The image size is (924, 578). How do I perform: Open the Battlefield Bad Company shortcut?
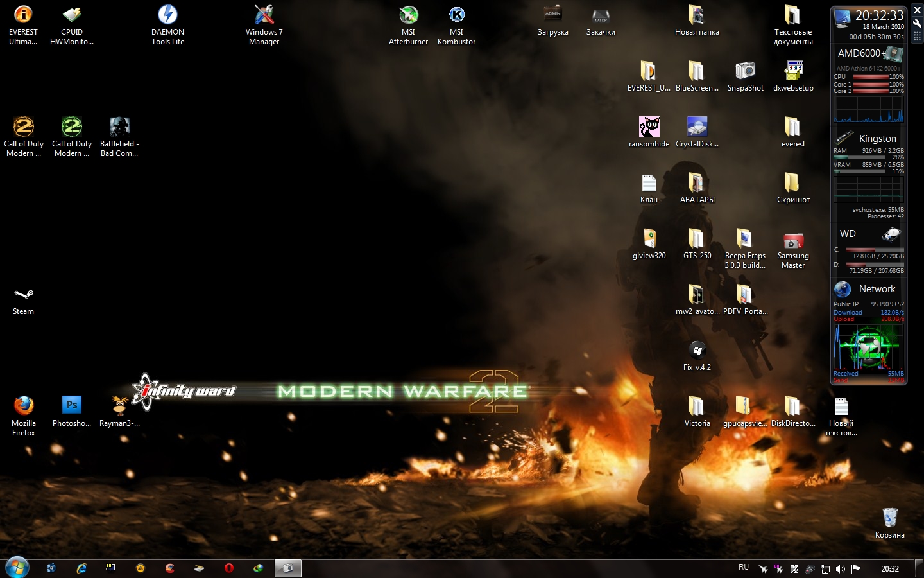point(119,127)
